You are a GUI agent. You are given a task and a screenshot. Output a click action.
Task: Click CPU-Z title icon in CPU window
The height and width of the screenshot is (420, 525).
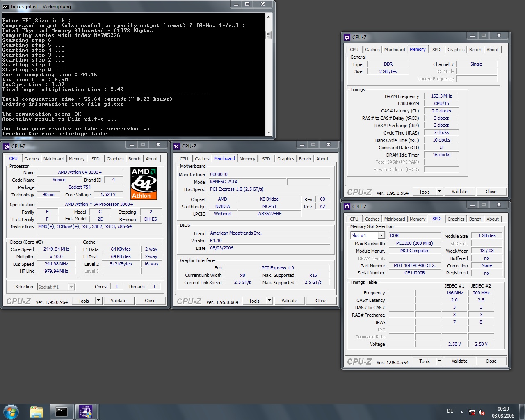6,146
